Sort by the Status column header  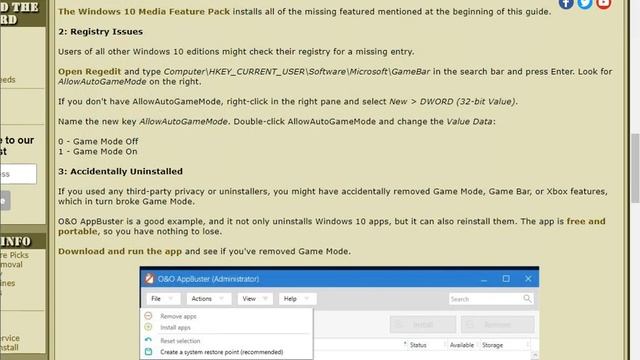[x=418, y=345]
